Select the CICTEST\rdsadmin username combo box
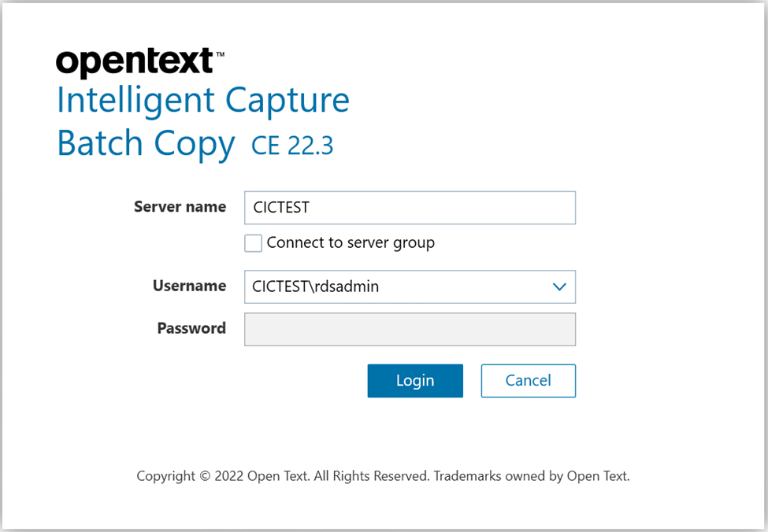768x532 pixels. (x=410, y=286)
